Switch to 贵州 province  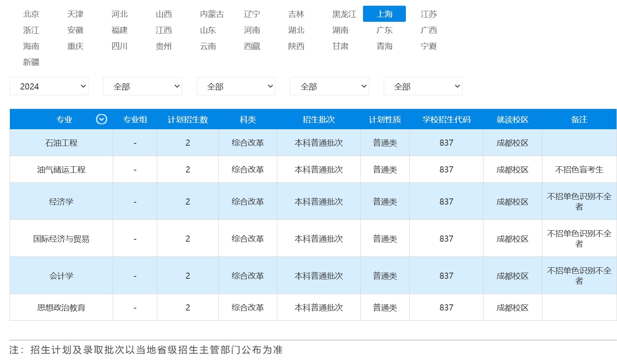point(164,46)
